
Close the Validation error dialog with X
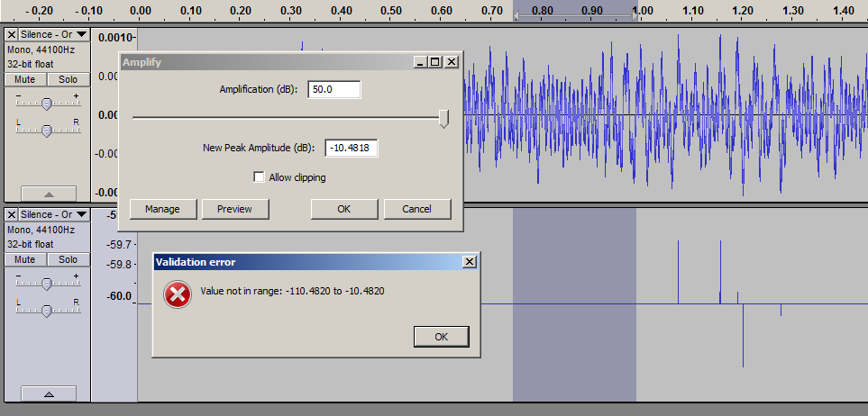click(x=469, y=262)
